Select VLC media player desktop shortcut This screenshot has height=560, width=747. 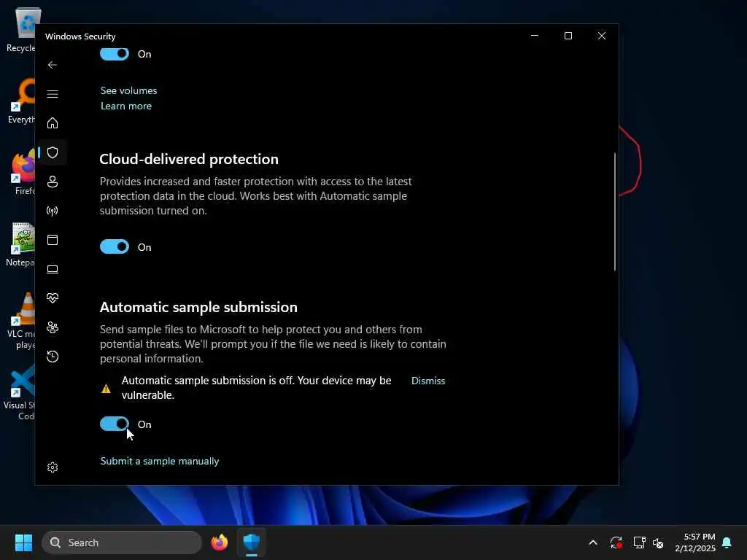point(21,321)
